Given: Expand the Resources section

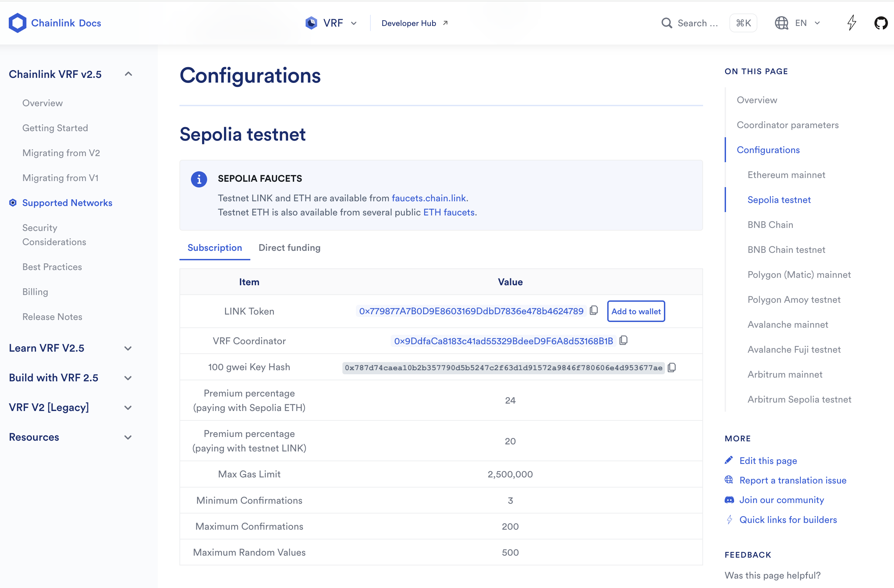Looking at the screenshot, I should click(x=128, y=437).
